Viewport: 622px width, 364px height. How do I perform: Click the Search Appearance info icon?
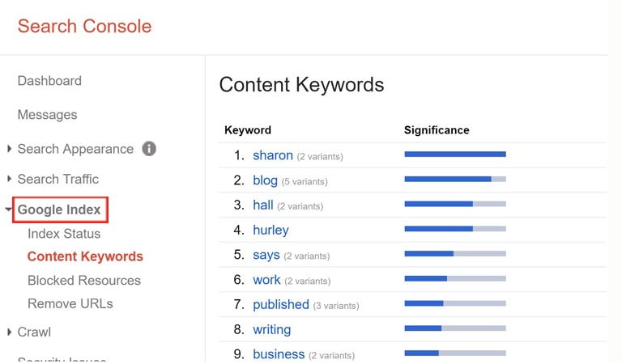pyautogui.click(x=149, y=149)
